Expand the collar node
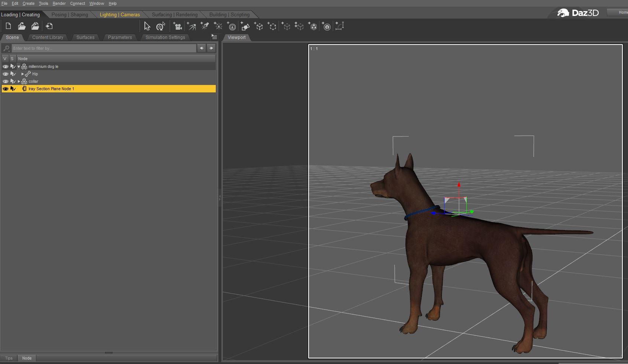Viewport: 628px width, 364px height. pyautogui.click(x=19, y=81)
